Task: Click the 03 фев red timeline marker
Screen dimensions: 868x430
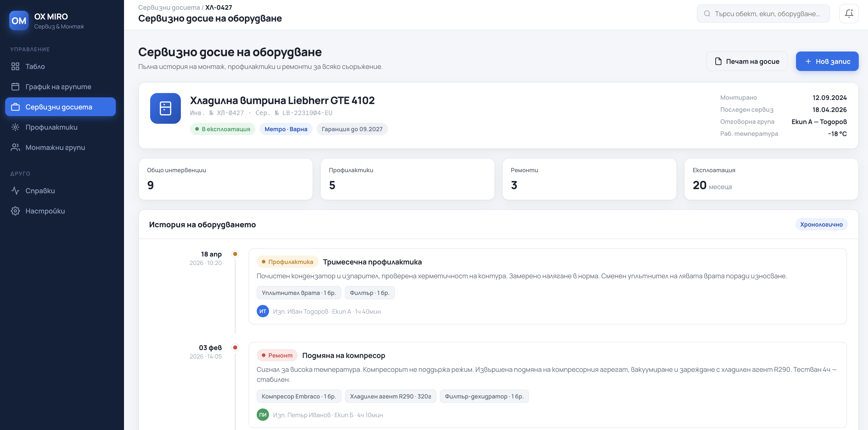Action: 235,347
